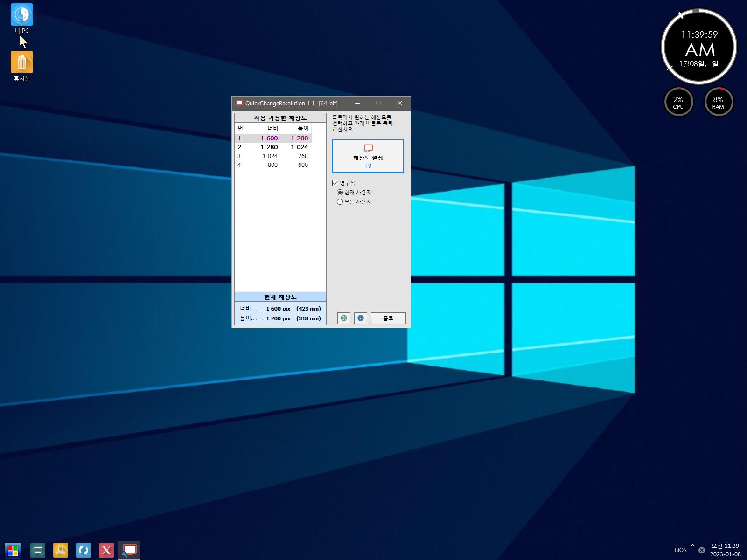Close the QuickChangeResolution window
Image resolution: width=747 pixels, height=560 pixels.
click(x=400, y=103)
